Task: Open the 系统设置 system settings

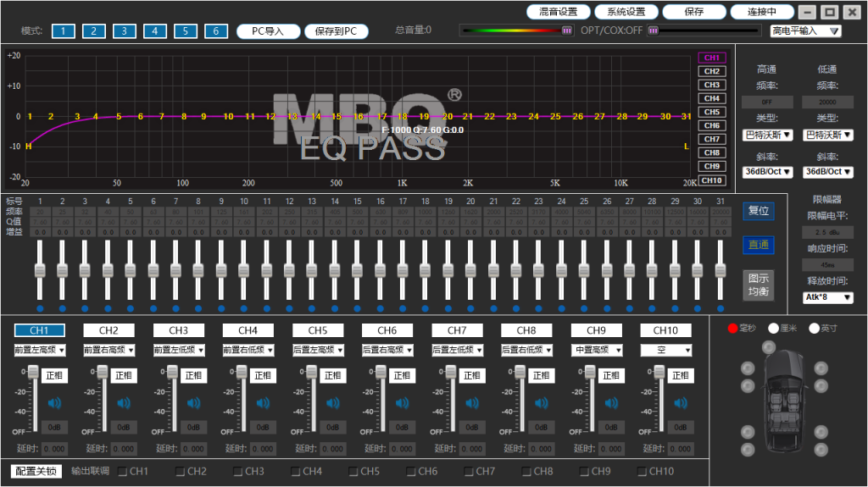Action: pyautogui.click(x=626, y=12)
